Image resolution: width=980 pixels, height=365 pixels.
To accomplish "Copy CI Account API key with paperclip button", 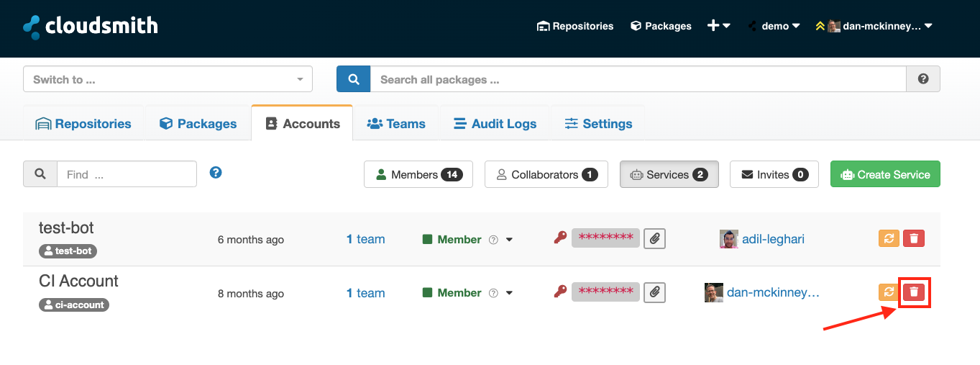I will point(654,292).
